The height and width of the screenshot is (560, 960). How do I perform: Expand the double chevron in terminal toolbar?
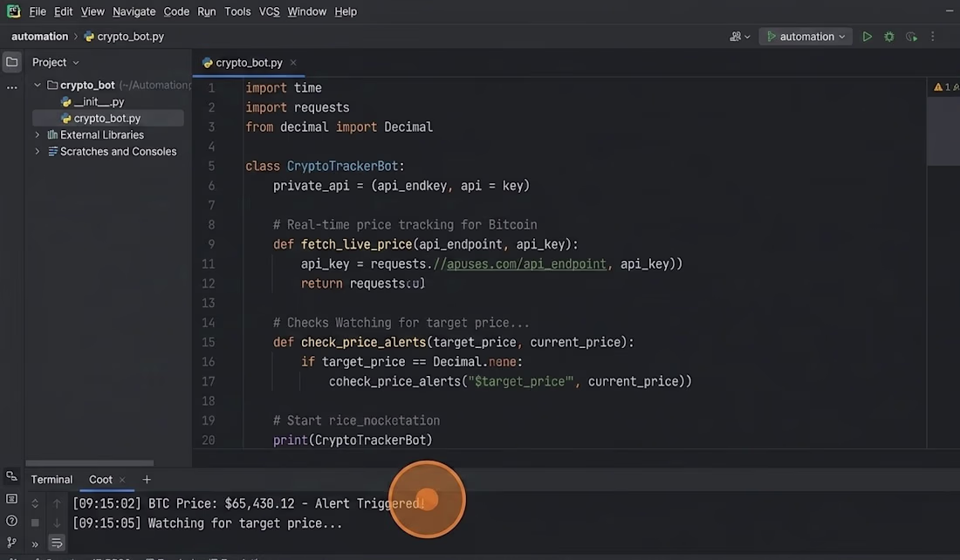pos(35,543)
